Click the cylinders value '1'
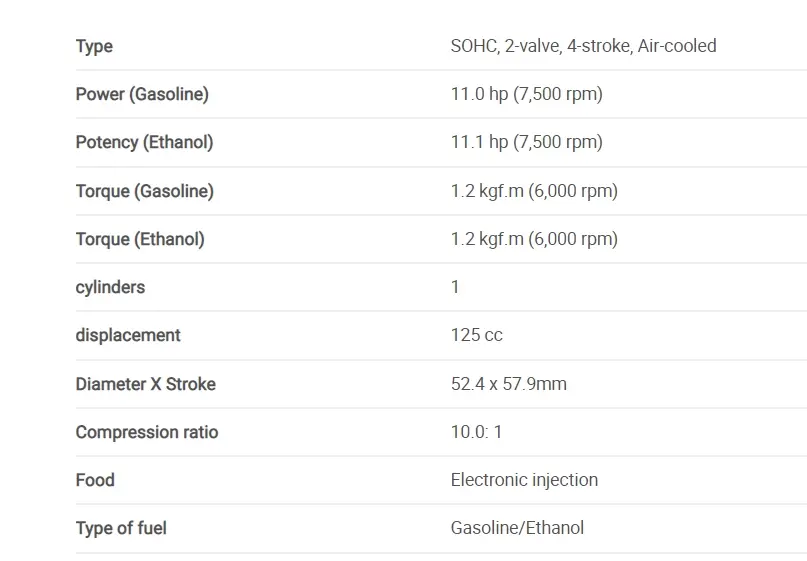807x561 pixels. (455, 287)
